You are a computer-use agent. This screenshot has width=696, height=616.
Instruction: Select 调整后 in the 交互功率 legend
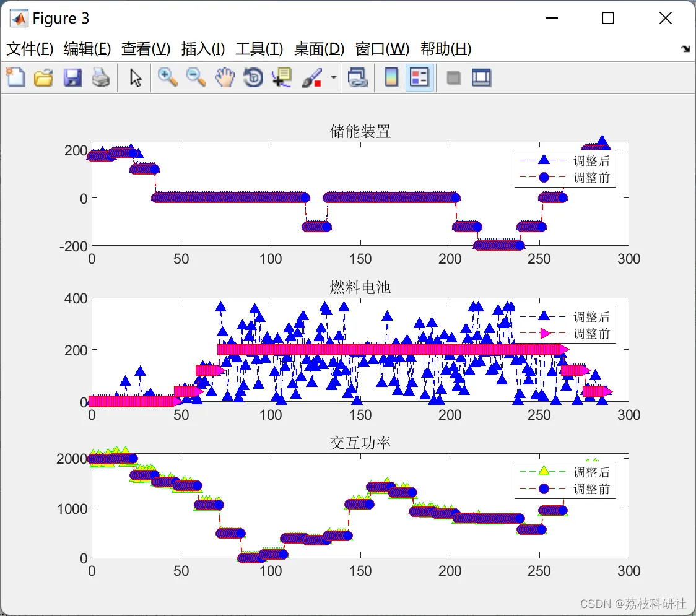[x=591, y=472]
